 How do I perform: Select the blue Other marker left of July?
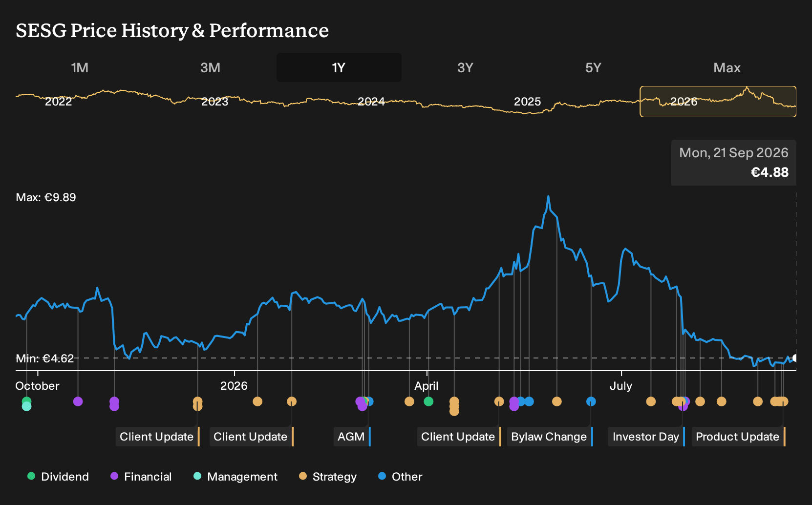(x=591, y=401)
